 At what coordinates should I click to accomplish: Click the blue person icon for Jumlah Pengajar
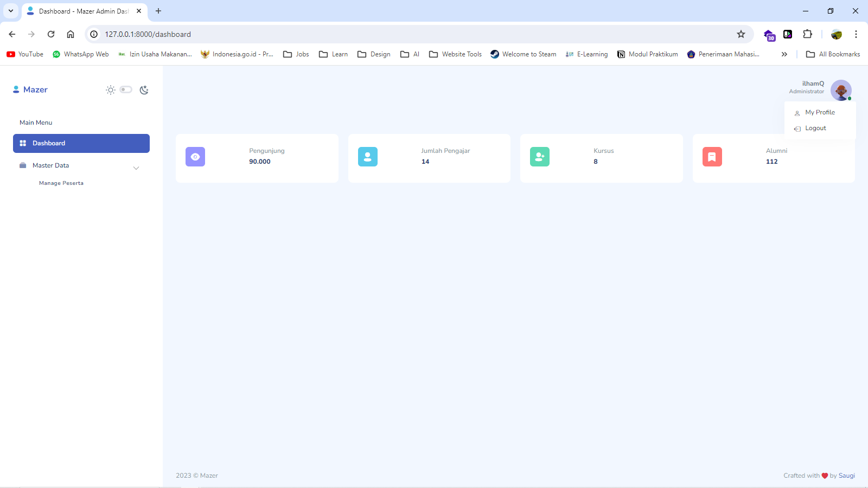367,157
